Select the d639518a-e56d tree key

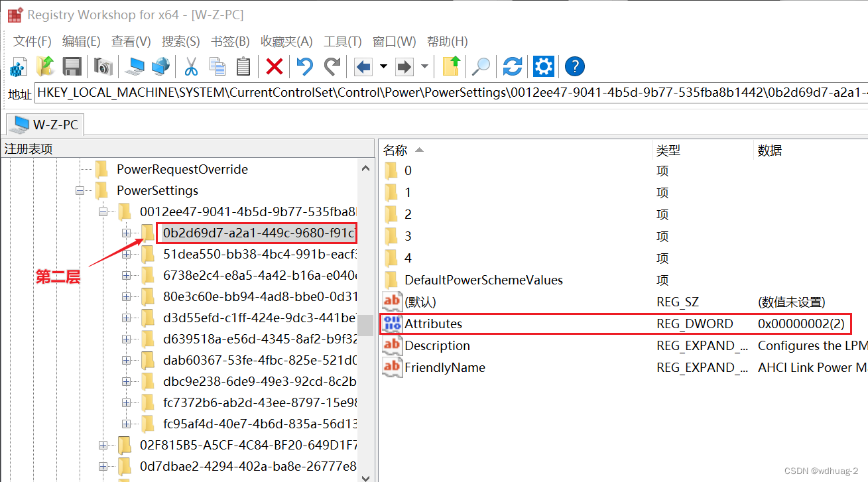tap(260, 339)
